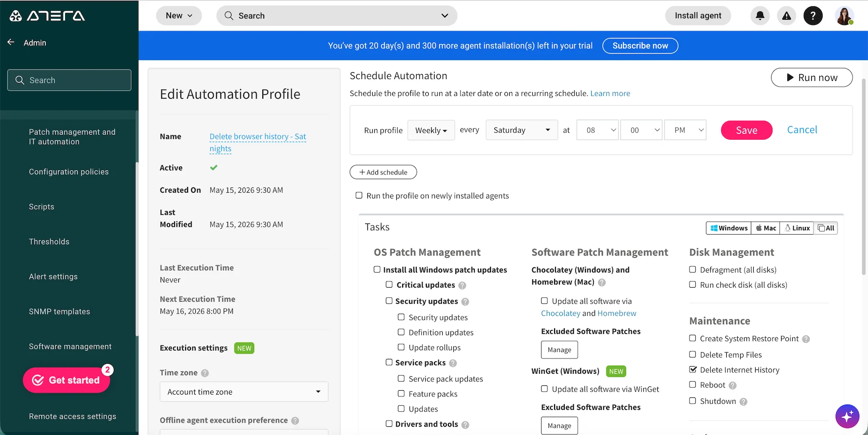Open Alert settings

click(x=53, y=277)
